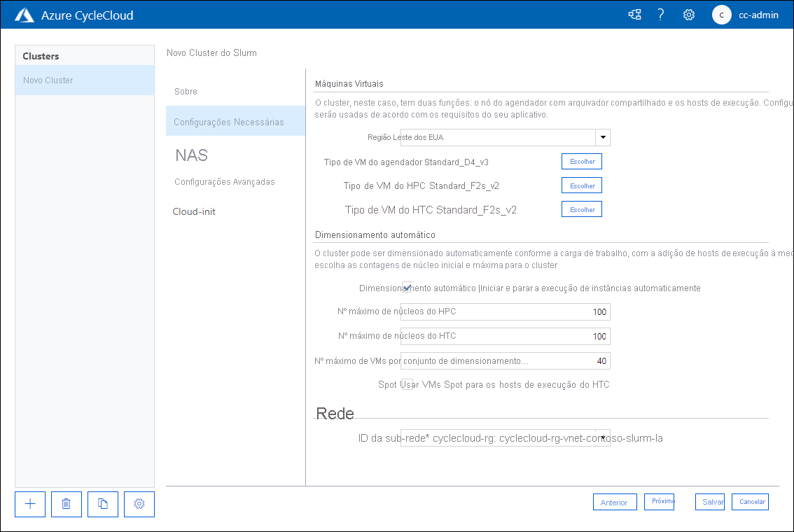Click the data transfer icon in top bar
Viewport: 794px width, 532px height.
634,14
